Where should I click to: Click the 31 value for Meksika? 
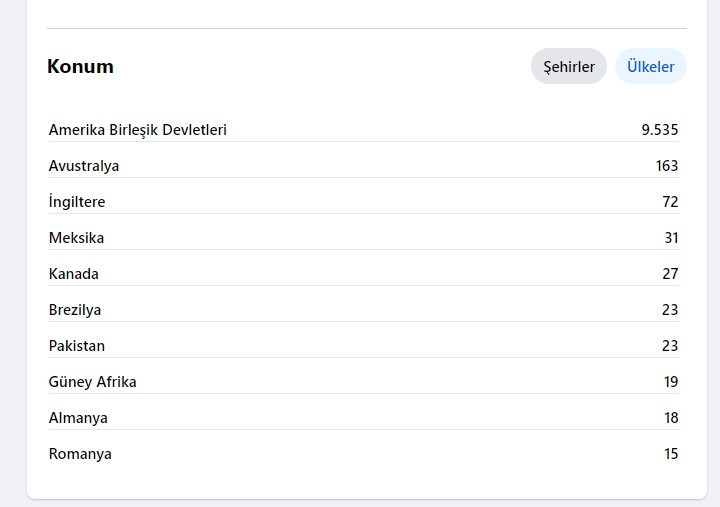point(671,238)
